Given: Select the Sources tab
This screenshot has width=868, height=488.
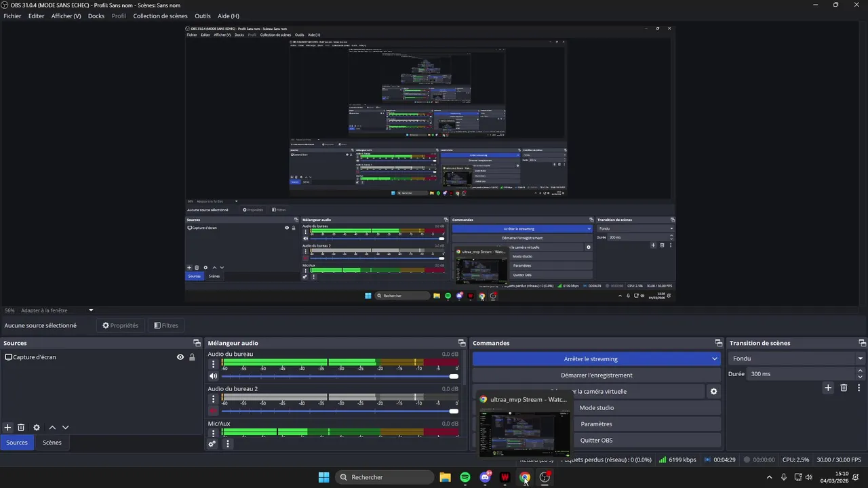Looking at the screenshot, I should tap(17, 443).
